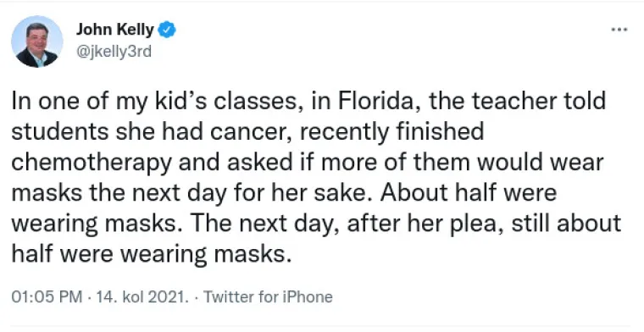Screen dimensions: 644x332
Task: Click the words "still about" in the tweet
Action: click(568, 224)
